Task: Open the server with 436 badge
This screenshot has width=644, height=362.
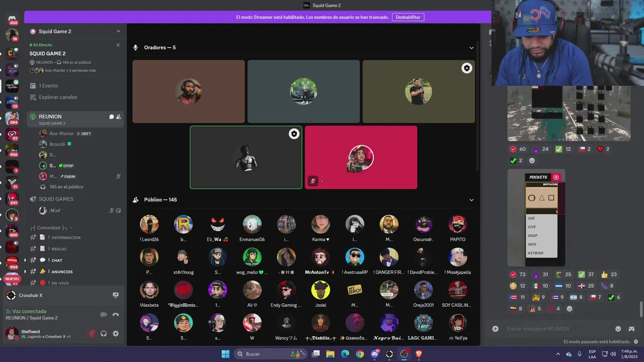Action: click(x=12, y=151)
